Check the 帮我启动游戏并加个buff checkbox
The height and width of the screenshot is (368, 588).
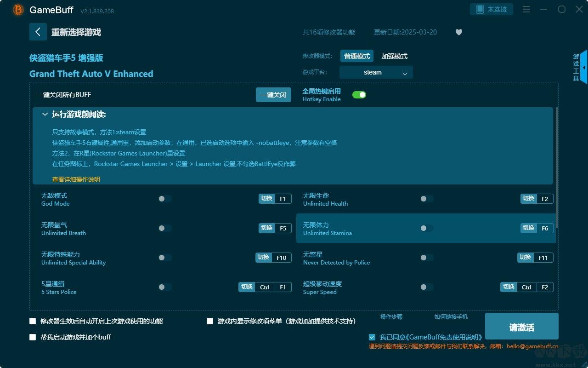point(32,337)
